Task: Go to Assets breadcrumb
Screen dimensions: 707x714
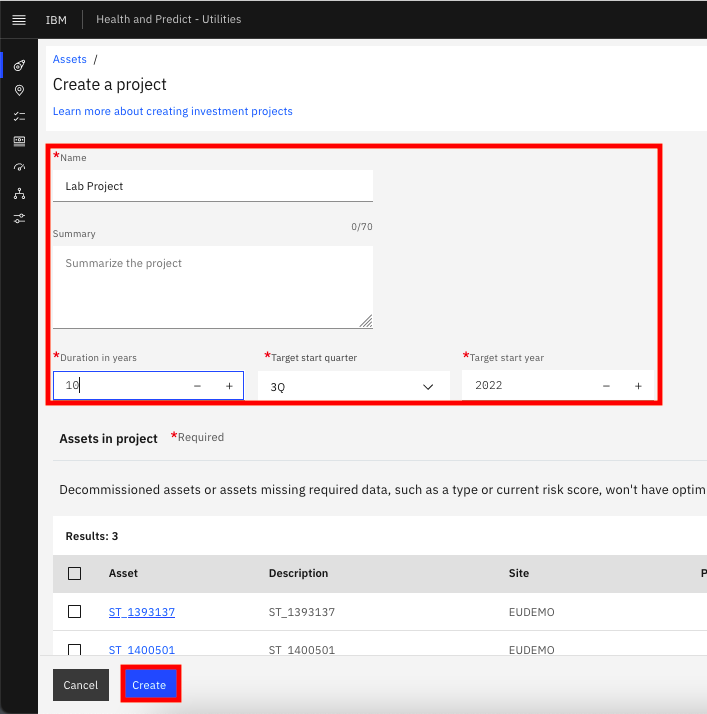Action: coord(70,59)
